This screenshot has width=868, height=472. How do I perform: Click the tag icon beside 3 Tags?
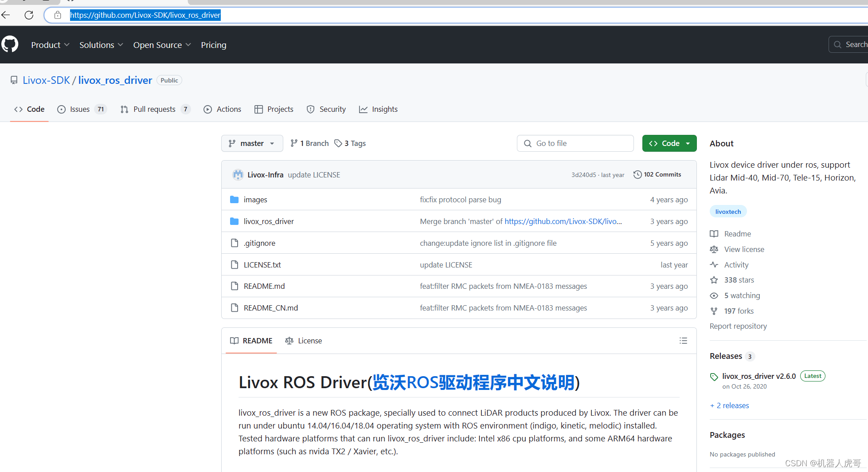point(338,143)
